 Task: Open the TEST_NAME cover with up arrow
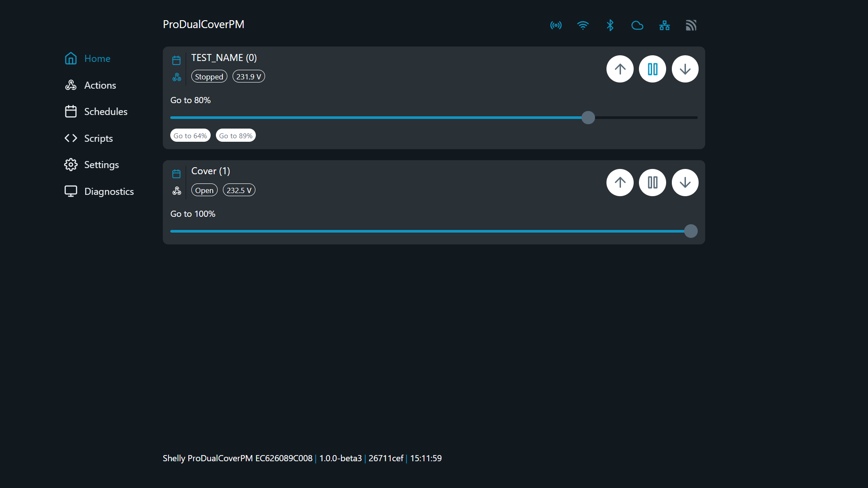coord(620,69)
